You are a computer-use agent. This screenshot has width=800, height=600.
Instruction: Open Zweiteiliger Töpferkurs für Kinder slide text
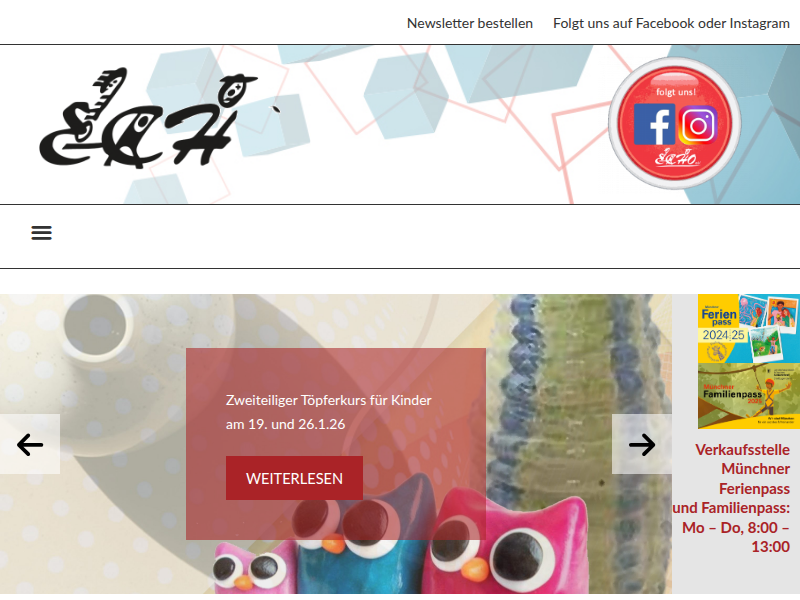tap(329, 400)
